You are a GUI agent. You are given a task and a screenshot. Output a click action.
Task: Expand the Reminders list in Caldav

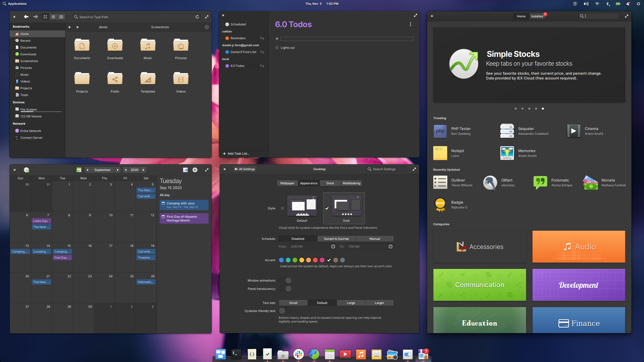click(x=238, y=38)
